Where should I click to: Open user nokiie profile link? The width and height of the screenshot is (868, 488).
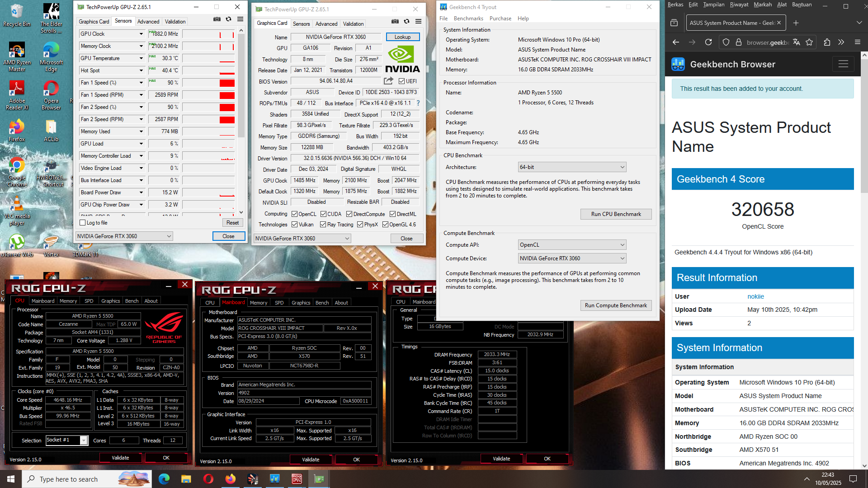tap(755, 296)
